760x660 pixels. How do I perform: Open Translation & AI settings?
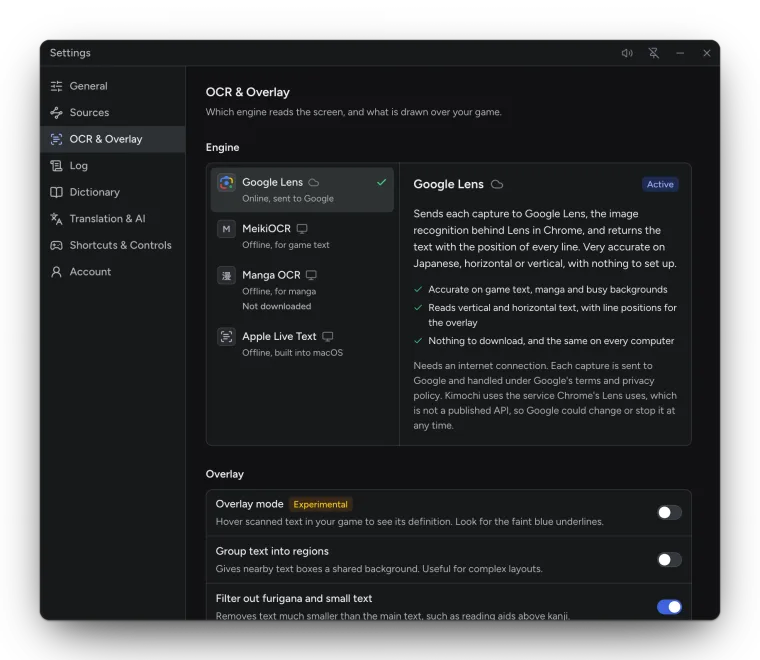click(x=113, y=219)
